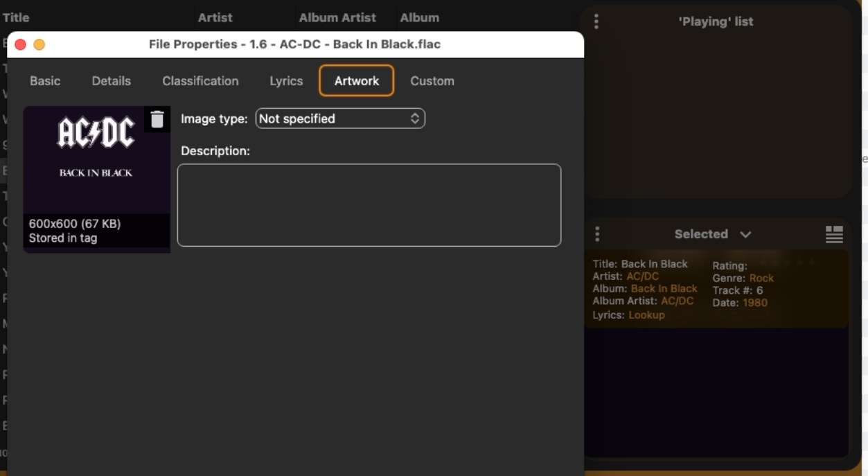Focus the Description text box
868x476 pixels.
point(369,205)
